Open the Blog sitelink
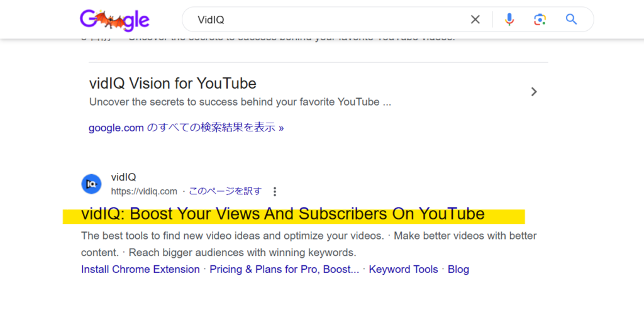The width and height of the screenshot is (644, 310). (x=458, y=269)
